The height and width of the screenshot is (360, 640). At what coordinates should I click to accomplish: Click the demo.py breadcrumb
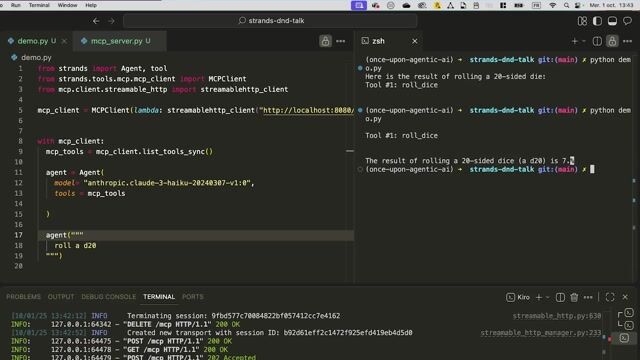(36, 58)
